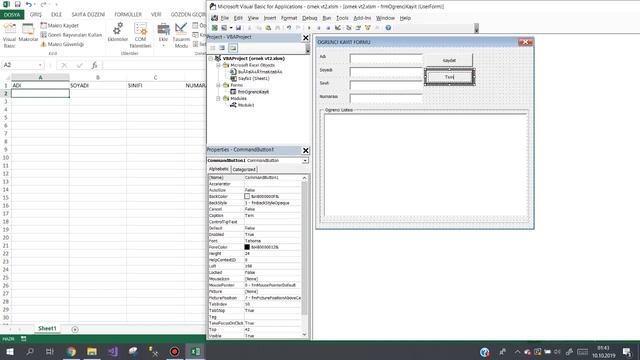Viewport: 640px width, 360px height.
Task: Add a new sheet with plus button
Action: tap(75, 329)
